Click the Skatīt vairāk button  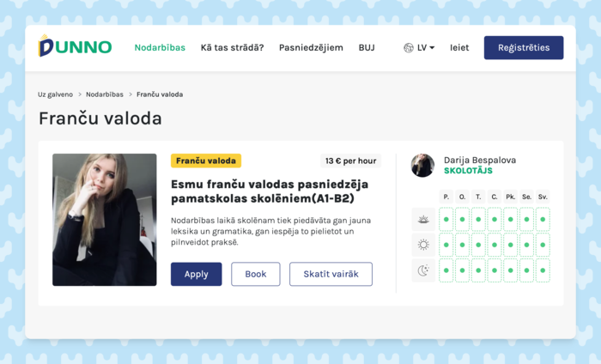click(x=331, y=274)
